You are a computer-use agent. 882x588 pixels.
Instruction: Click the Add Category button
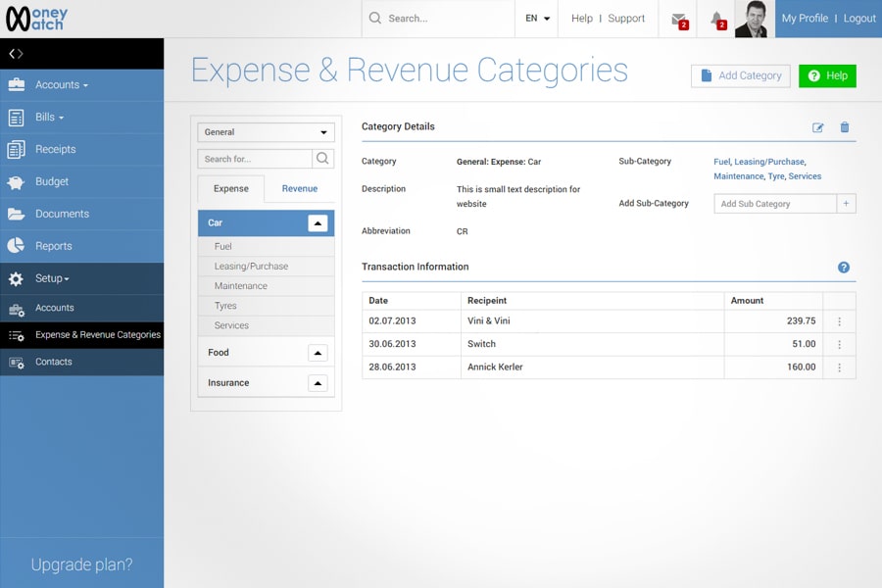coord(740,75)
